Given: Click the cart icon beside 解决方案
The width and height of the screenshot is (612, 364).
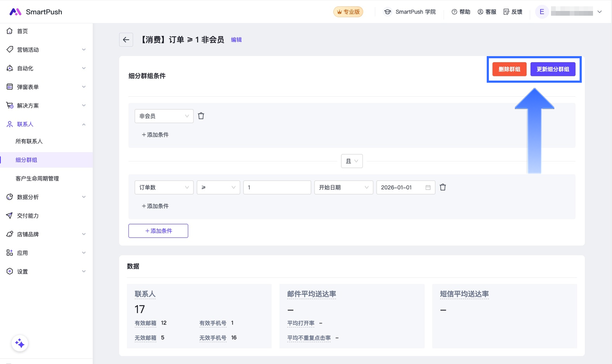Looking at the screenshot, I should pos(10,105).
